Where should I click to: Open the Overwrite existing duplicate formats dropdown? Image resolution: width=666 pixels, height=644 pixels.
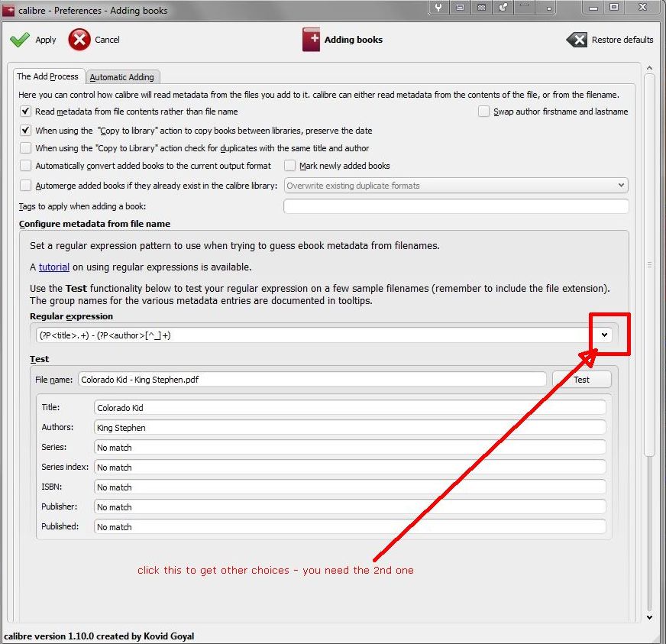(x=456, y=185)
